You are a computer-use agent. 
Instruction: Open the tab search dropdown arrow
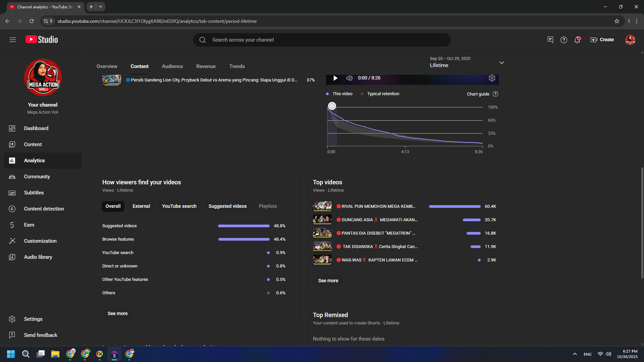click(101, 7)
